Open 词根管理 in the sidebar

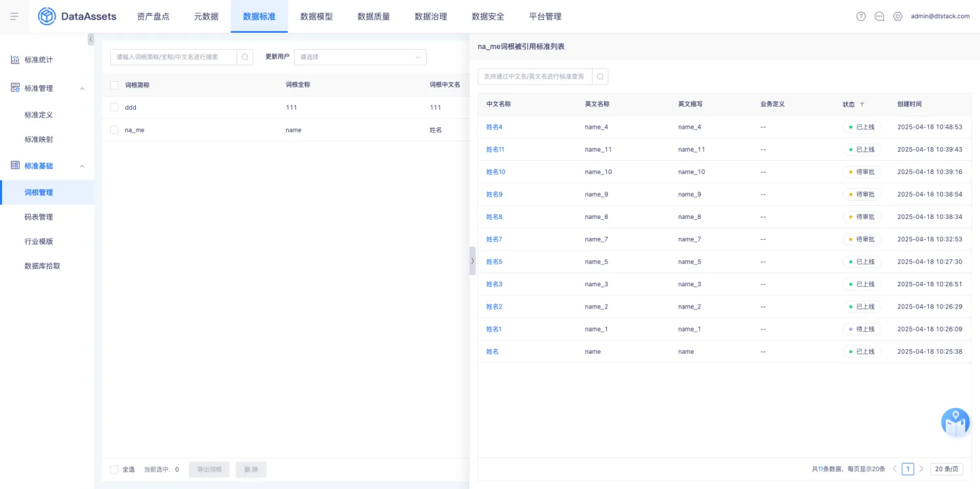[x=47, y=193]
